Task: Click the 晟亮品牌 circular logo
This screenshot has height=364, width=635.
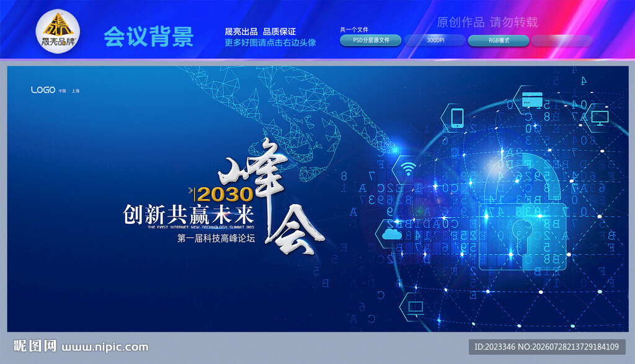Action: point(58,32)
